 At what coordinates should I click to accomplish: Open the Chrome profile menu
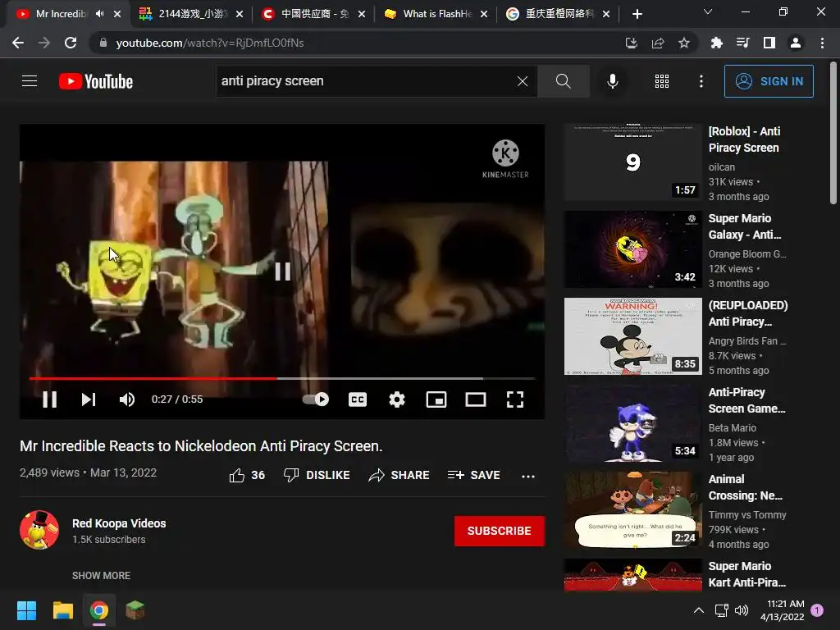[796, 43]
